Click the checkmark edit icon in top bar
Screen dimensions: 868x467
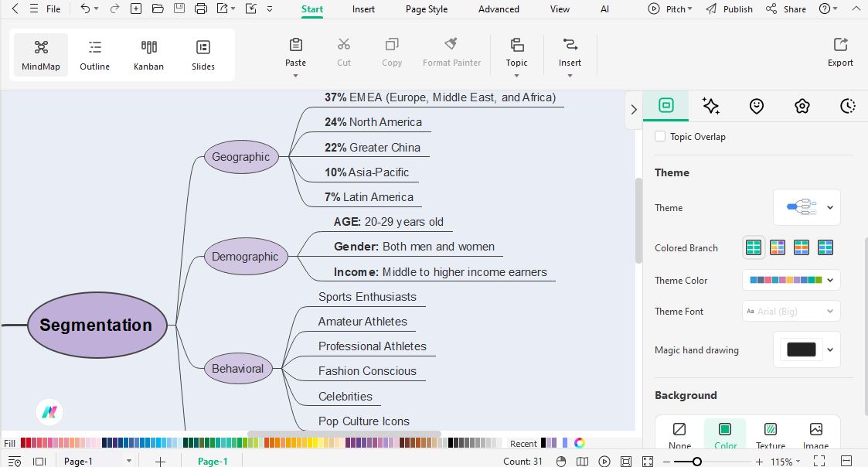[x=250, y=9]
